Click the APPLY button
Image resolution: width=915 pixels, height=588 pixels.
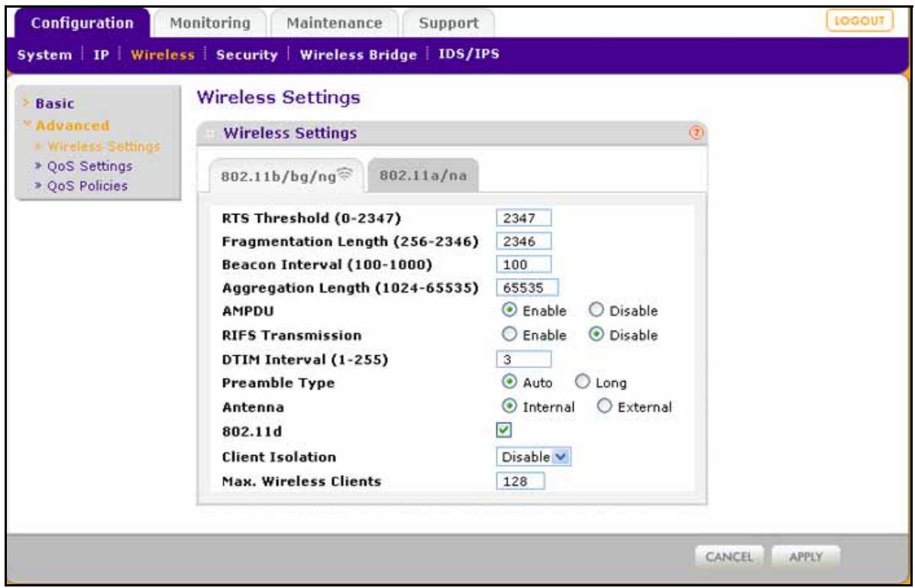[x=805, y=557]
